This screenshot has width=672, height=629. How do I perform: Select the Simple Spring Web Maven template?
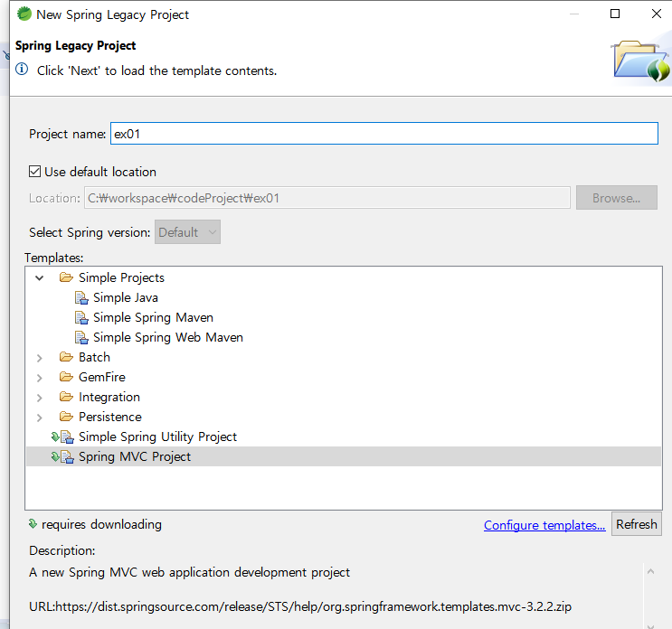point(168,337)
